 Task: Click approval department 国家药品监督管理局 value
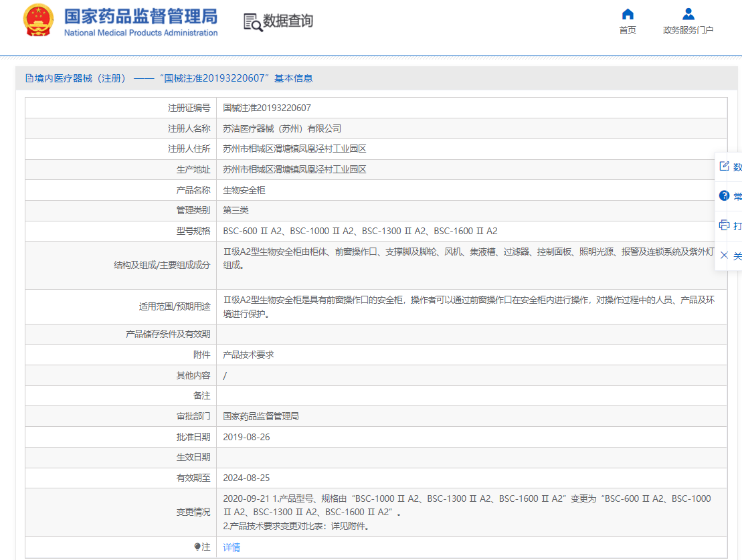pos(261,416)
